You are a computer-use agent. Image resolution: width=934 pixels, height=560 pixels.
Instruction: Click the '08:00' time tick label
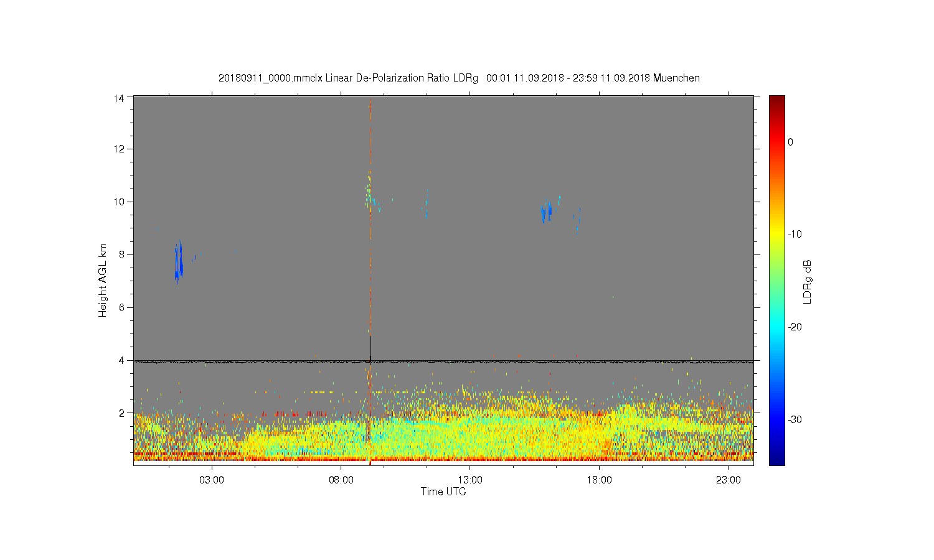point(341,480)
